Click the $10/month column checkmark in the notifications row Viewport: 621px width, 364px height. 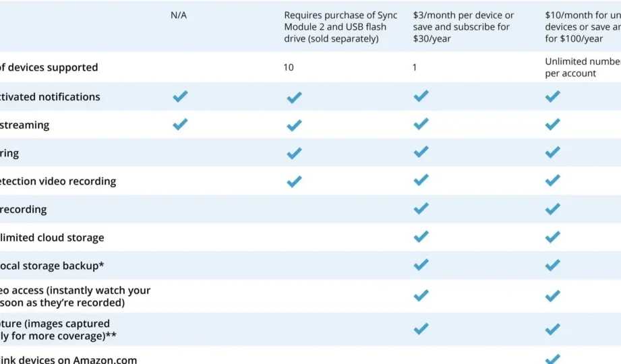point(552,96)
